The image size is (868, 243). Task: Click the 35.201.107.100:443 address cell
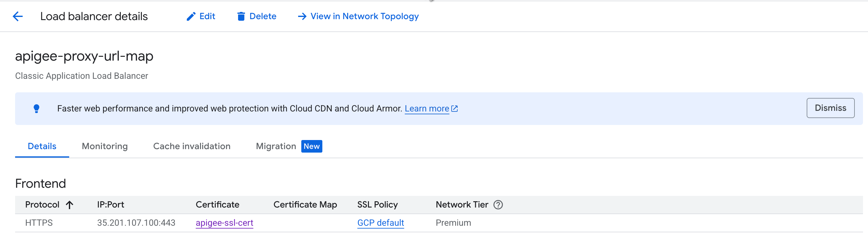coord(136,223)
